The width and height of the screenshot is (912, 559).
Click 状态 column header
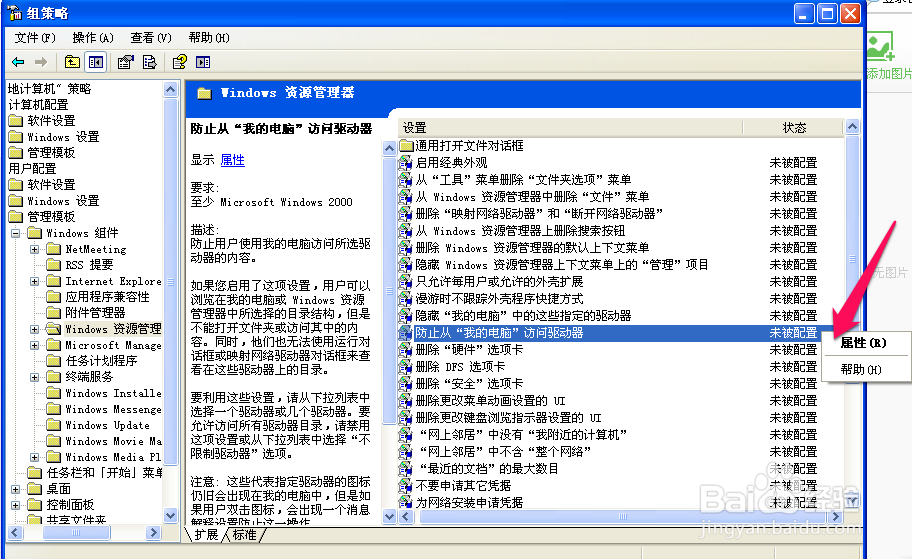[793, 127]
